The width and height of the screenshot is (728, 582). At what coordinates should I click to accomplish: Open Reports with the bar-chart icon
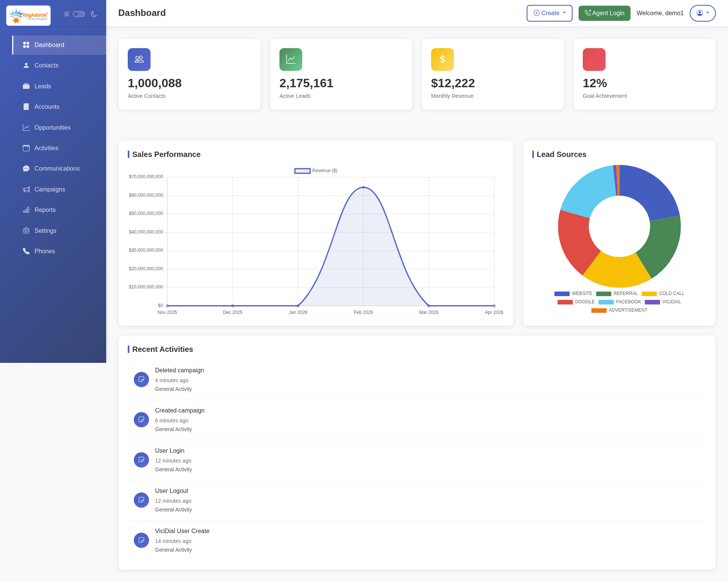[x=26, y=210]
